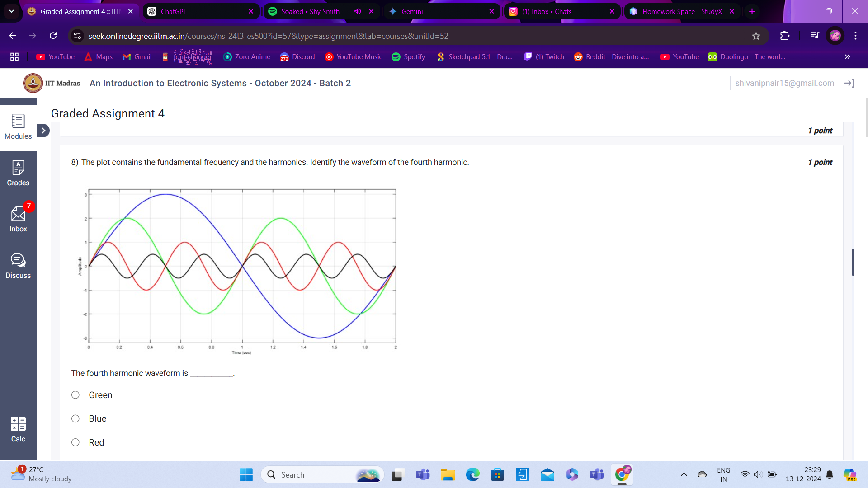868x488 pixels.
Task: Collapse the course sidebar with the chevron
Action: 43,130
